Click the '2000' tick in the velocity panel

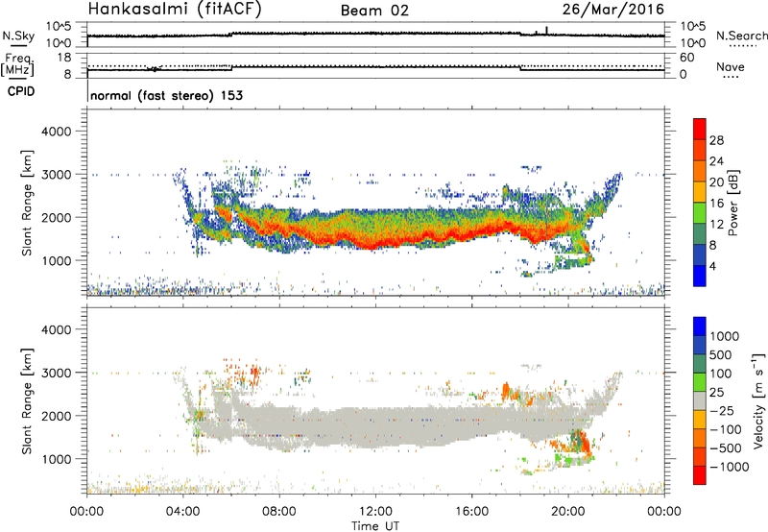(x=56, y=416)
